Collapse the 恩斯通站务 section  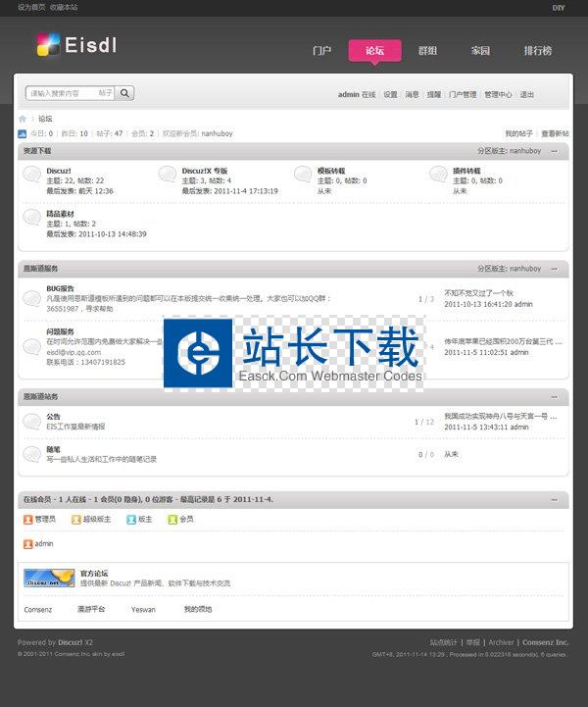pos(555,397)
